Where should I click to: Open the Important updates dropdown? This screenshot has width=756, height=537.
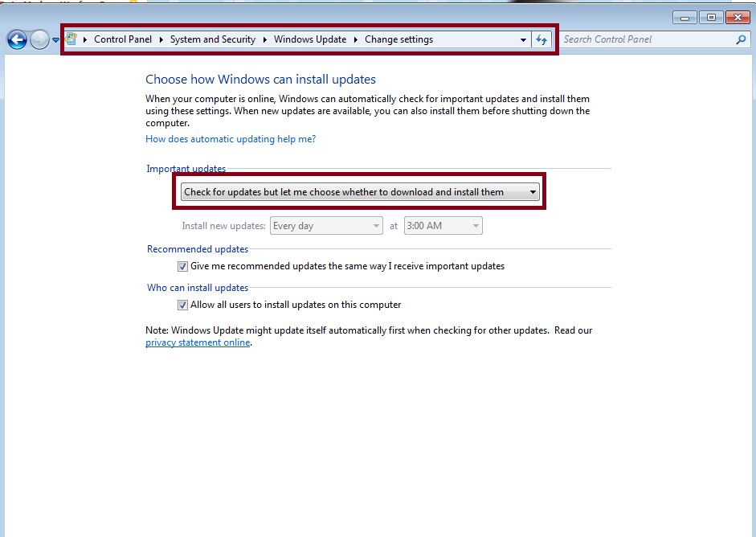360,192
